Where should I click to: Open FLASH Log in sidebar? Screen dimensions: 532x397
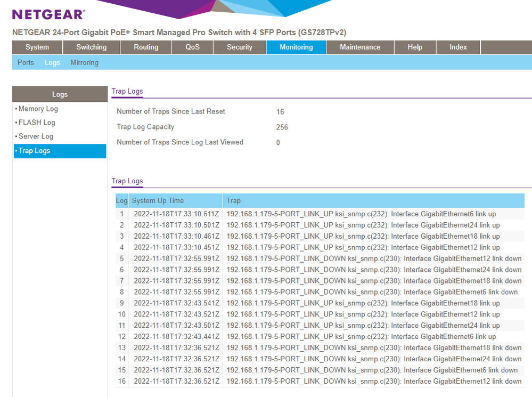(x=37, y=123)
